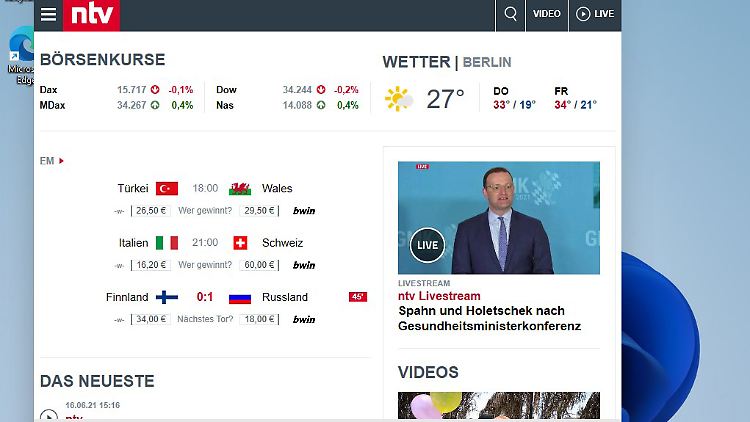Click the Switzerland flag icon
Viewport: 750px width, 422px height.
coord(240,243)
